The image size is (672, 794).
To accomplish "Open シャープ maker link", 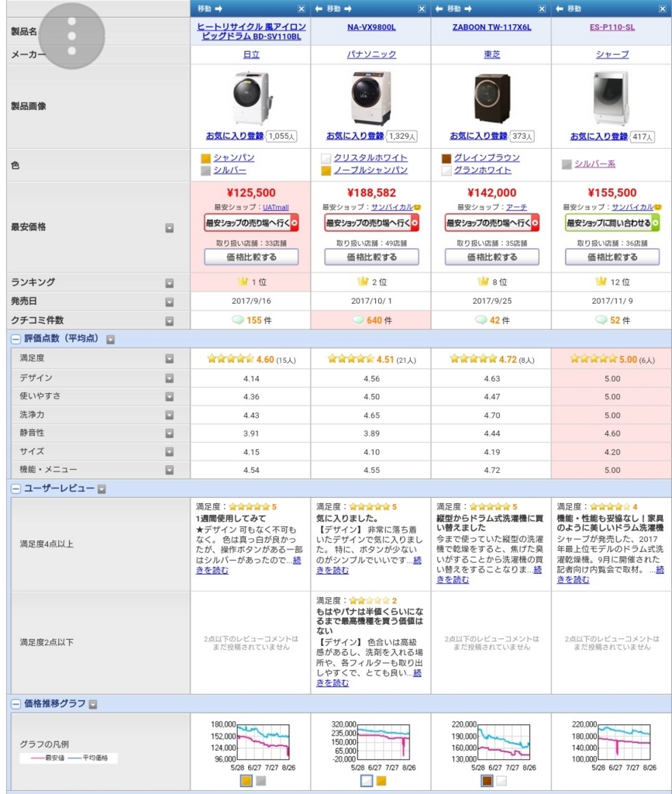I will (x=612, y=54).
